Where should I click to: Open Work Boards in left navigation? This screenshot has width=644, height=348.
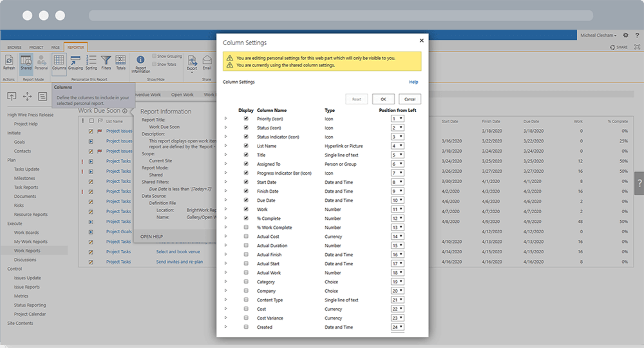coord(27,233)
